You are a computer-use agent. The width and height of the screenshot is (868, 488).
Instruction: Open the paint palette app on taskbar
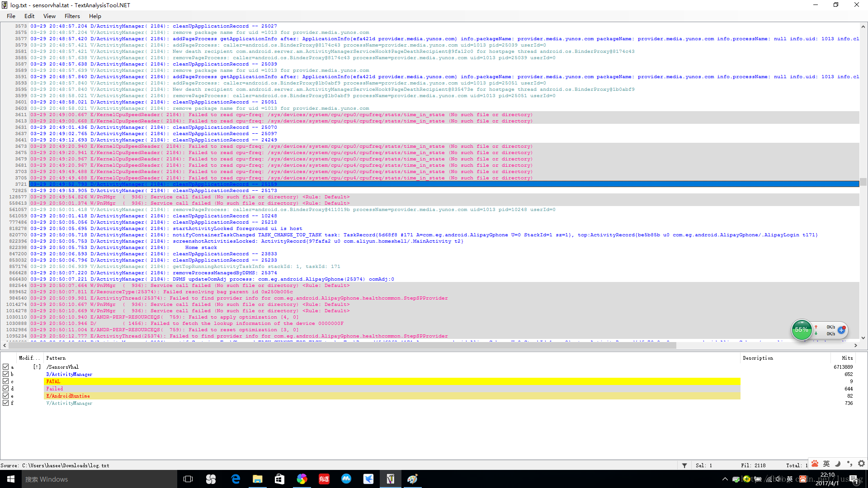click(x=413, y=479)
